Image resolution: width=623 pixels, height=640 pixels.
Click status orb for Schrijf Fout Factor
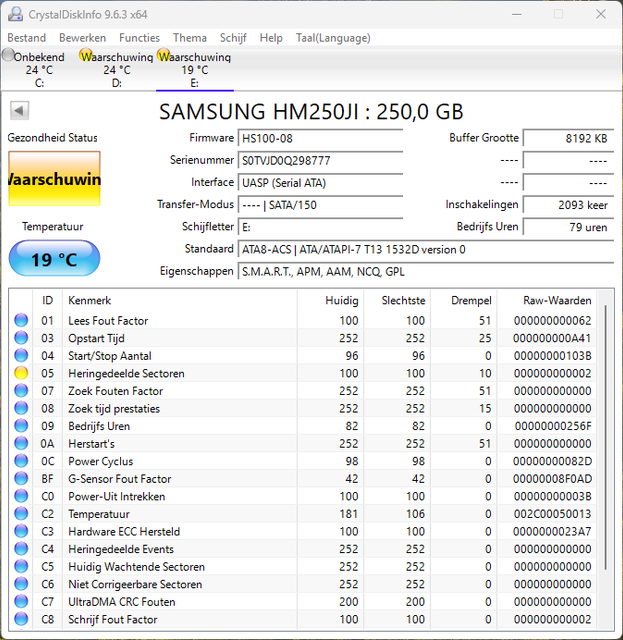[x=21, y=619]
